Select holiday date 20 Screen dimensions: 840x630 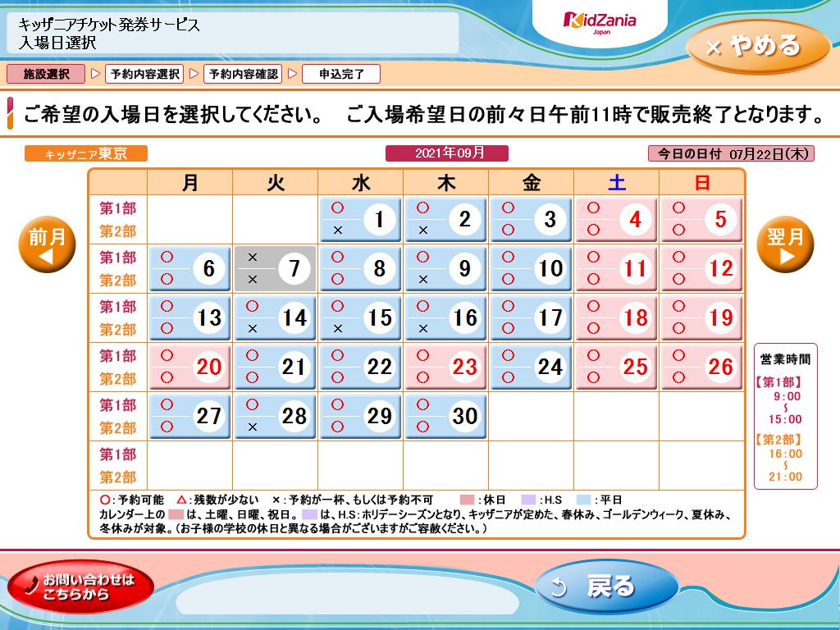pos(190,367)
